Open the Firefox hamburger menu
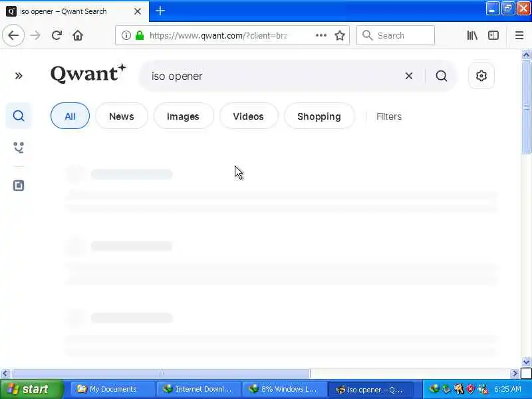The image size is (532, 399). click(519, 35)
